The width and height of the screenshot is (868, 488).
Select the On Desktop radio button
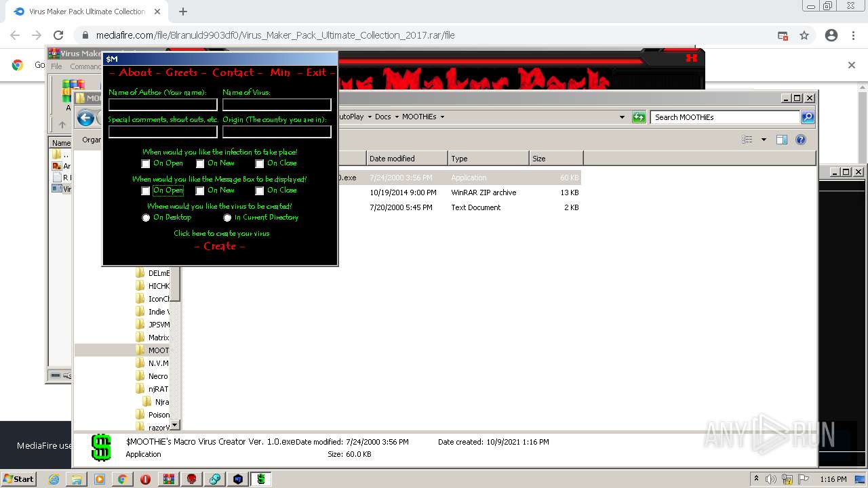(x=146, y=218)
